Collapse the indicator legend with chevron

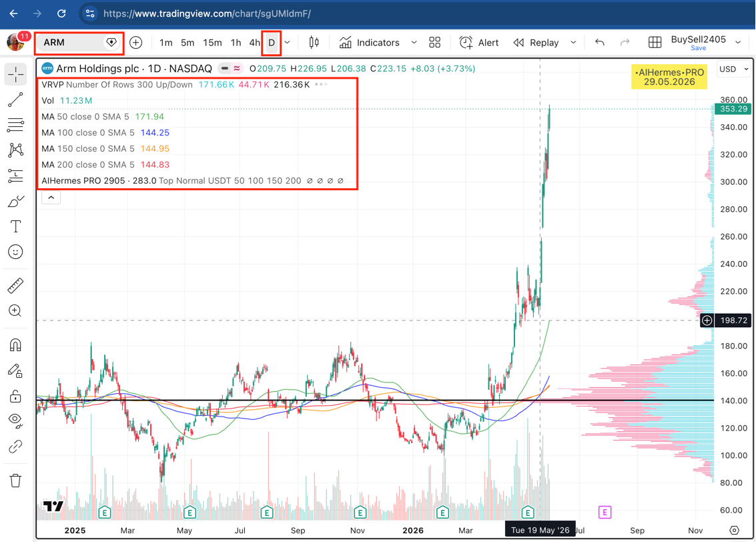pyautogui.click(x=51, y=198)
